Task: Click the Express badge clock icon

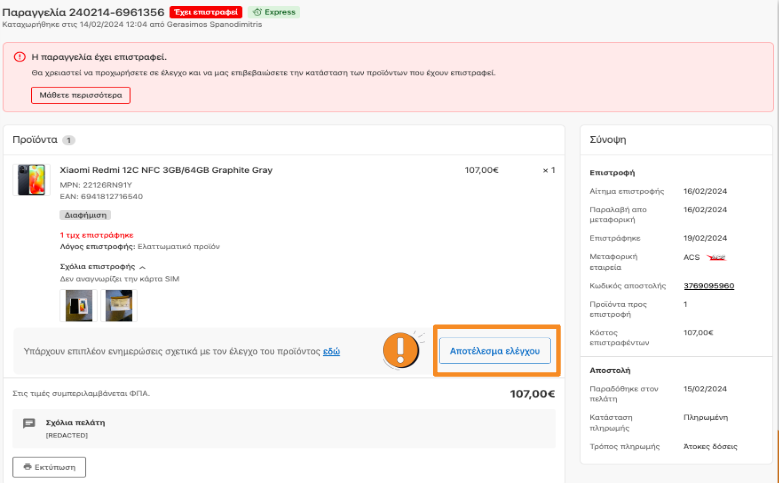Action: (257, 12)
